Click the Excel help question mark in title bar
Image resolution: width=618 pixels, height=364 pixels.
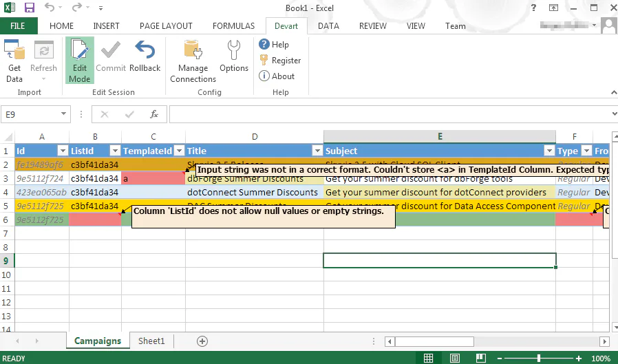point(533,8)
